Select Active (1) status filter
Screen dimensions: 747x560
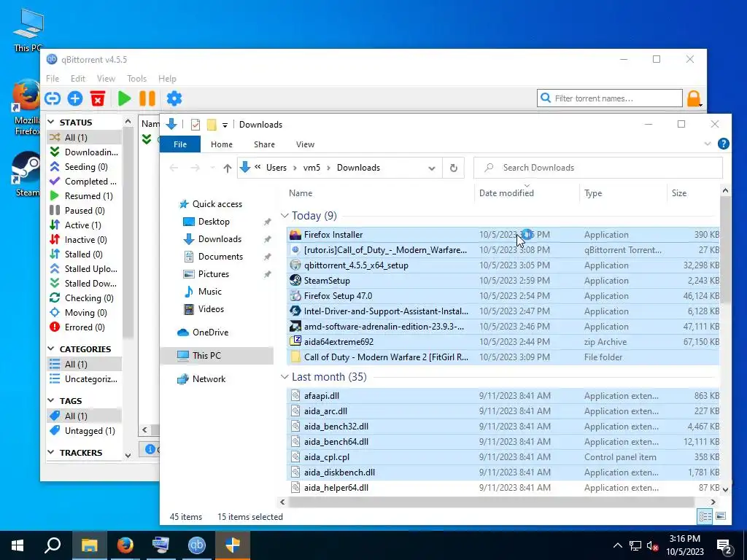(84, 225)
